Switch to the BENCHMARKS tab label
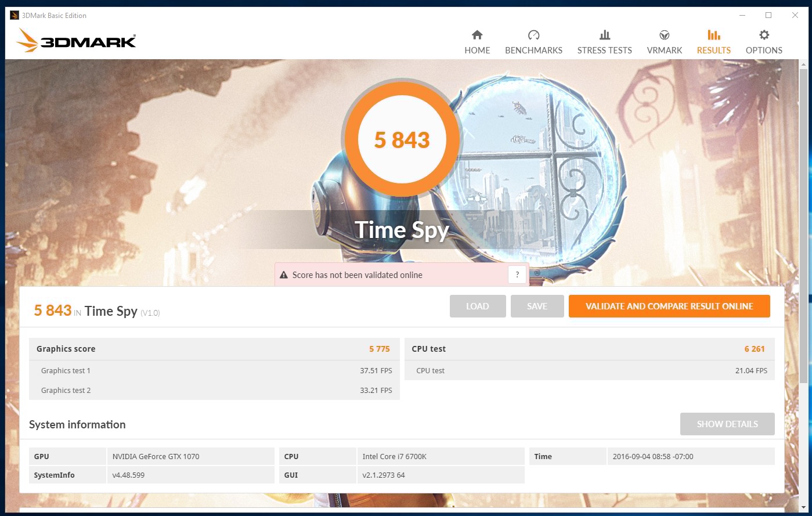 (534, 50)
